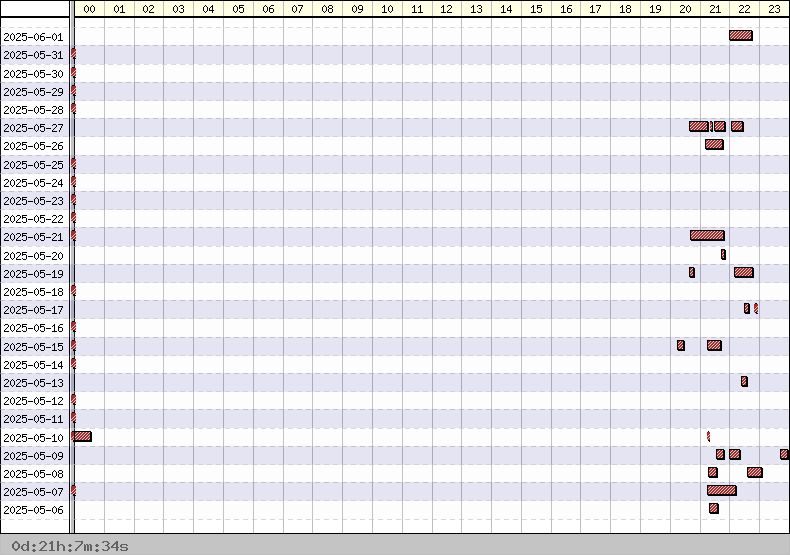Click the hour 03 column header
790x555 pixels.
(x=178, y=9)
